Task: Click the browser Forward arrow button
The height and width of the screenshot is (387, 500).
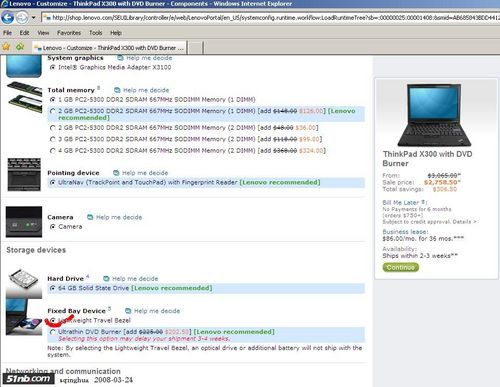Action: pos(22,17)
